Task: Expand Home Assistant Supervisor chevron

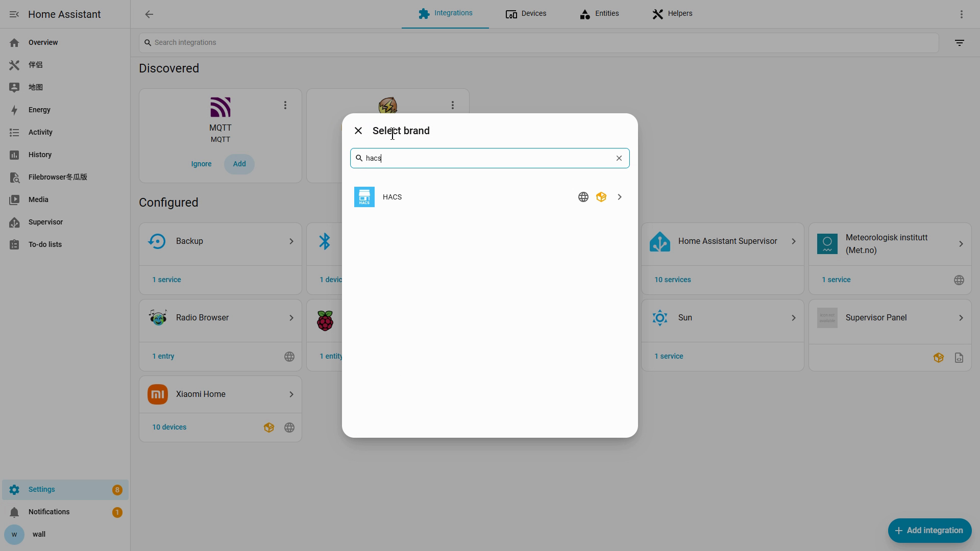Action: [x=794, y=241]
